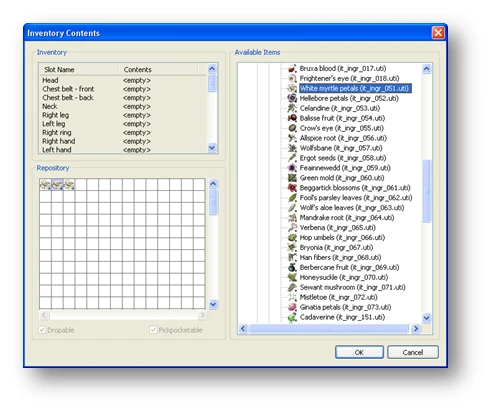Viewport: 491px width, 411px height.
Task: Click the Contents column header
Action: point(158,70)
